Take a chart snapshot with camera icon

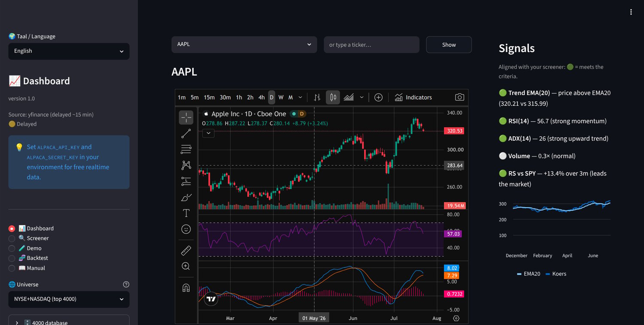459,97
